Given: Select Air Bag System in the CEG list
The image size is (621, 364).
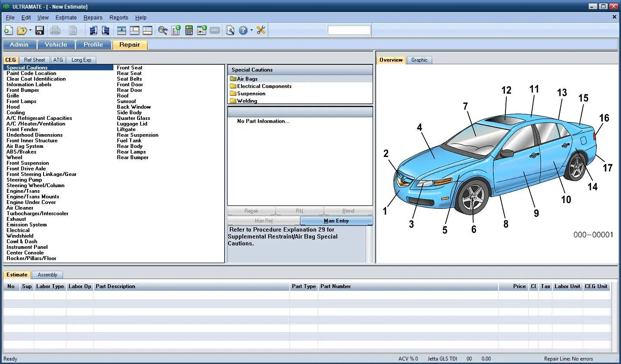Looking at the screenshot, I should 24,146.
